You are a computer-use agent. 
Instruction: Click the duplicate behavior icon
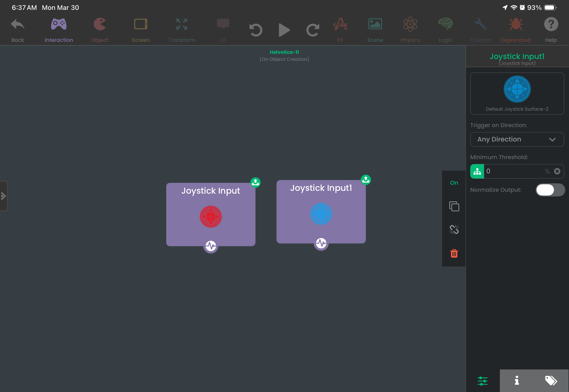click(x=454, y=206)
